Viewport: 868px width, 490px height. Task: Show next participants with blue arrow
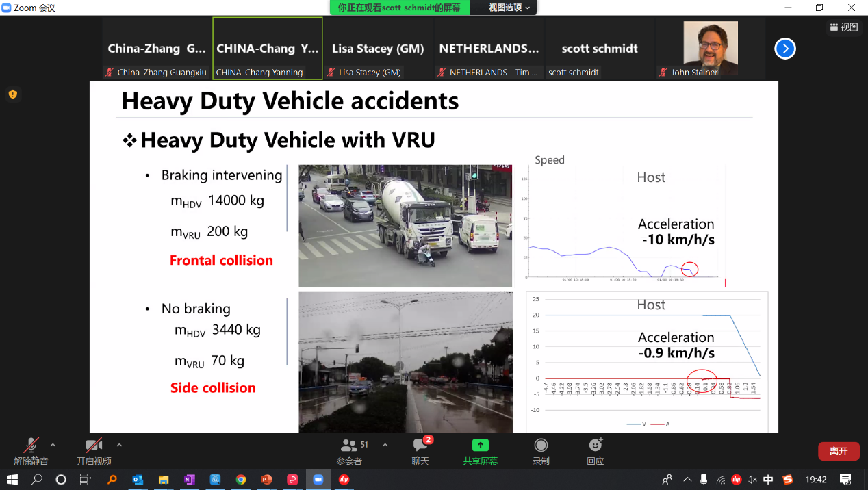785,49
